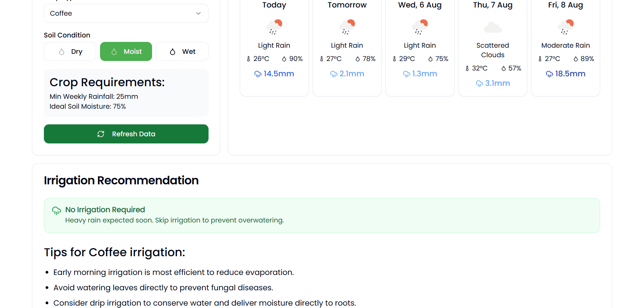
Task: Click the refresh arrows icon
Action: coord(101,134)
